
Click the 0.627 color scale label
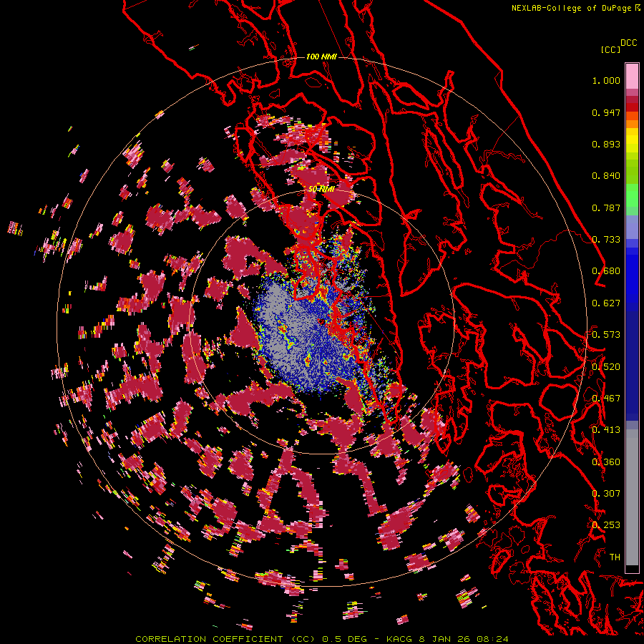click(x=606, y=303)
